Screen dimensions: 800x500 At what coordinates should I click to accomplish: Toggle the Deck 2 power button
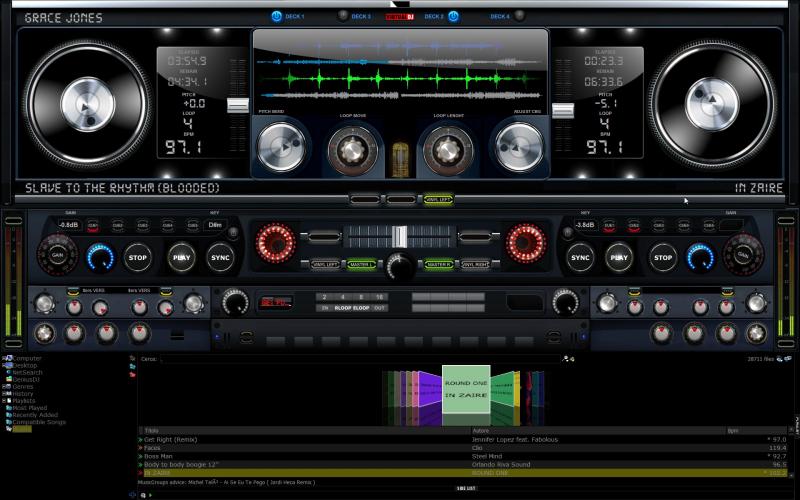[453, 16]
